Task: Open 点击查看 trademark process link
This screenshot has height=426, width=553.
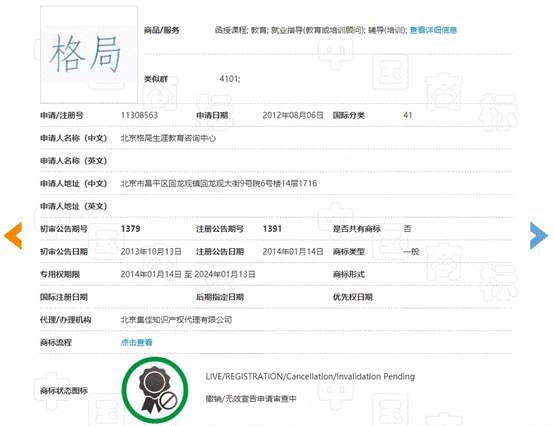Action: pos(136,342)
